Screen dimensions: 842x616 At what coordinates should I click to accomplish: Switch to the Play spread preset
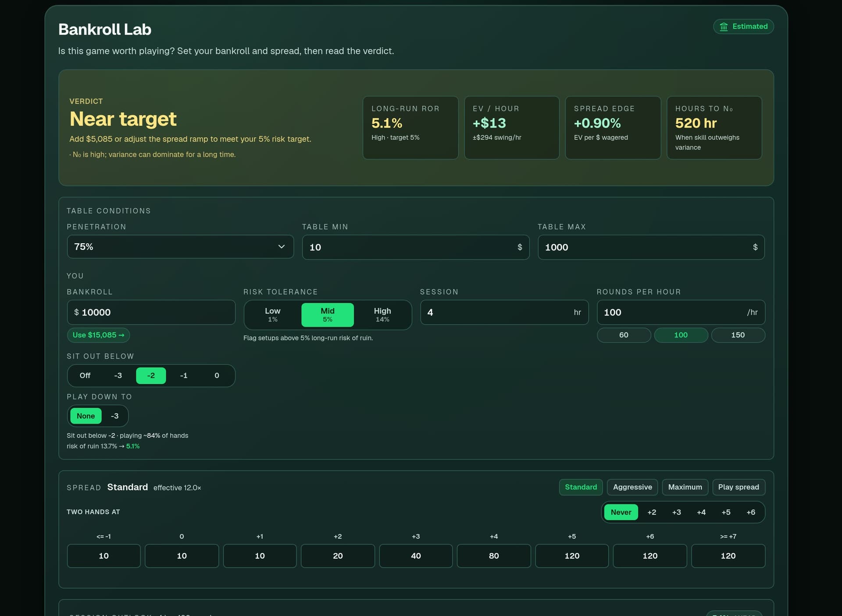739,487
